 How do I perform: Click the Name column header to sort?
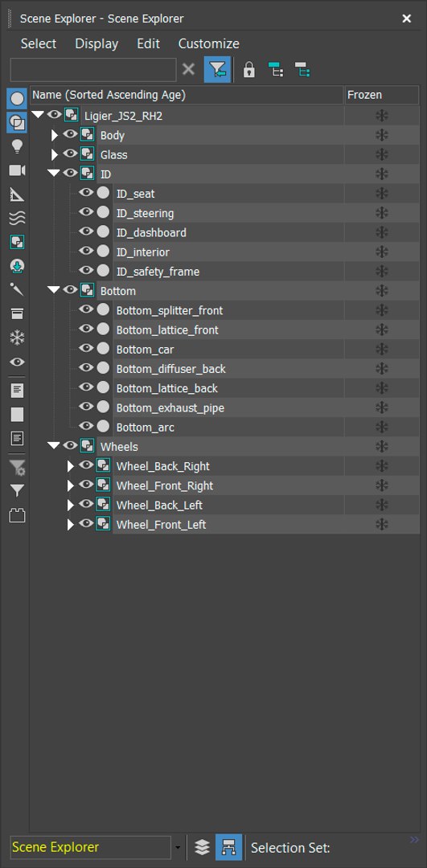187,95
